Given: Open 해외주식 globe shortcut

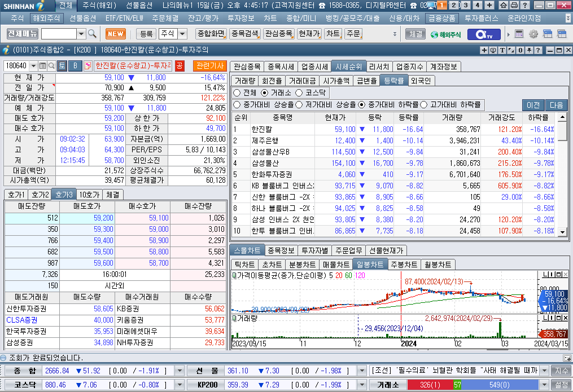Looking at the screenshot, I should coord(445,34).
